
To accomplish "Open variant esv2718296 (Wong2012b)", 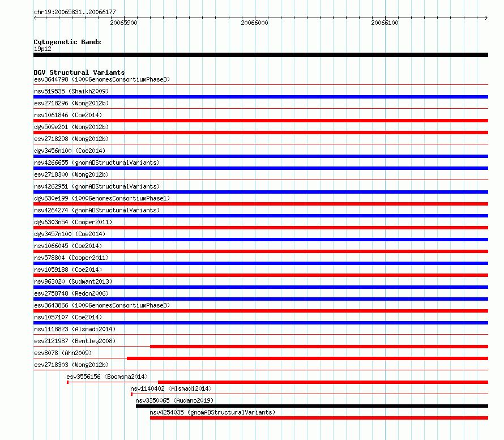I will pos(71,103).
